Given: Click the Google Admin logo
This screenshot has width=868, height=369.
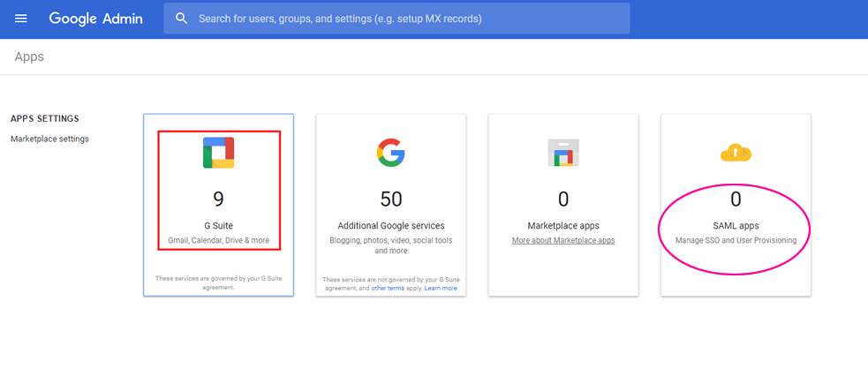Looking at the screenshot, I should click(95, 19).
